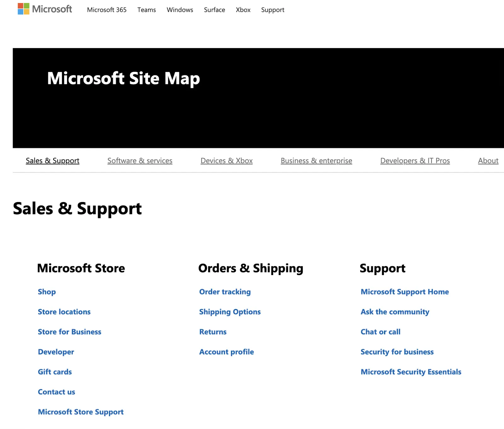Open the Shop link
The height and width of the screenshot is (429, 504).
tap(47, 292)
